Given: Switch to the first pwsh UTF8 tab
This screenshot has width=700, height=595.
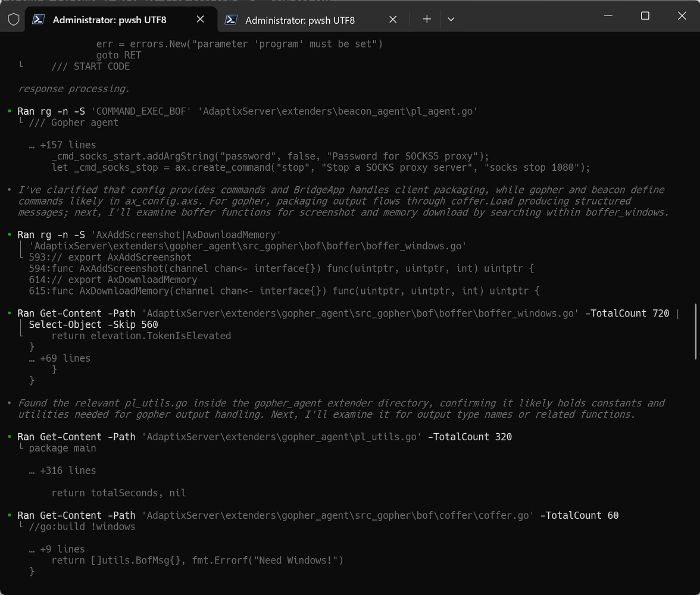Looking at the screenshot, I should [x=121, y=20].
